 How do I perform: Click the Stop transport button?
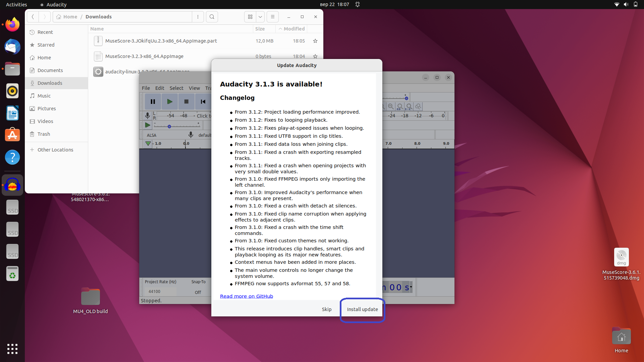(186, 102)
